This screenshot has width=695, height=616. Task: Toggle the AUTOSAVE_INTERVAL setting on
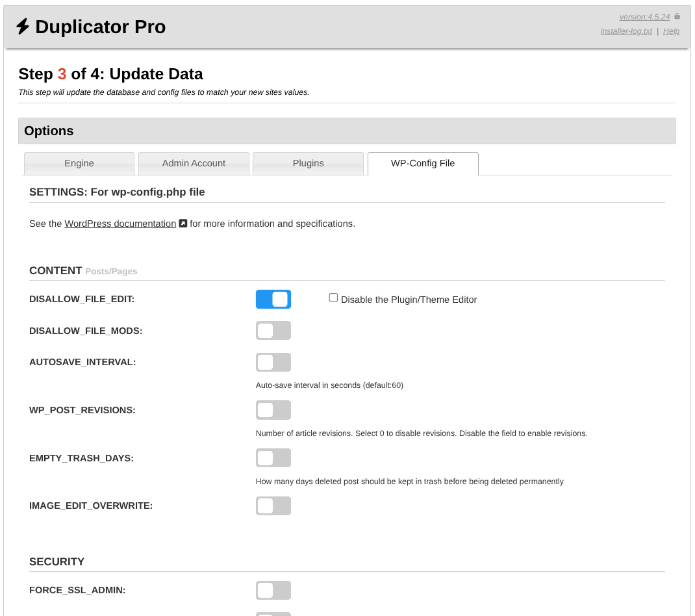(x=273, y=363)
